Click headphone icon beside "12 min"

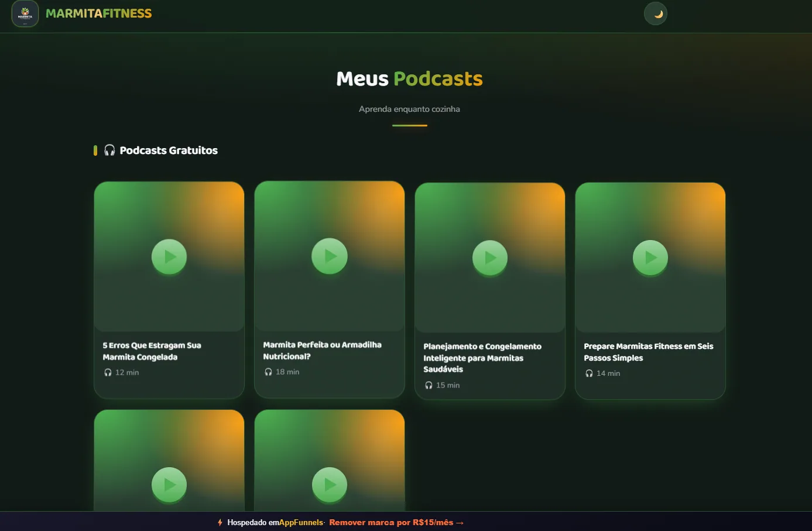coord(108,372)
